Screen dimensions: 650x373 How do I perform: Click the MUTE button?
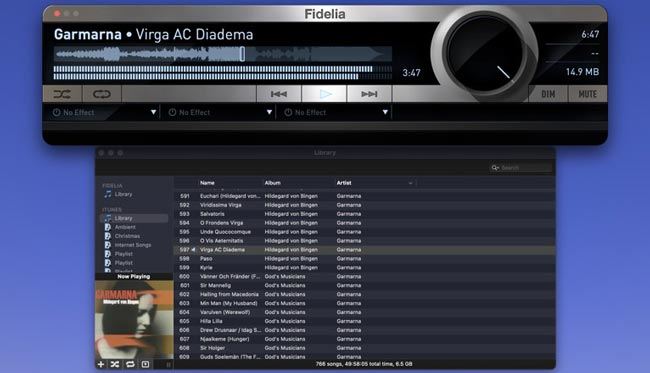(x=587, y=94)
